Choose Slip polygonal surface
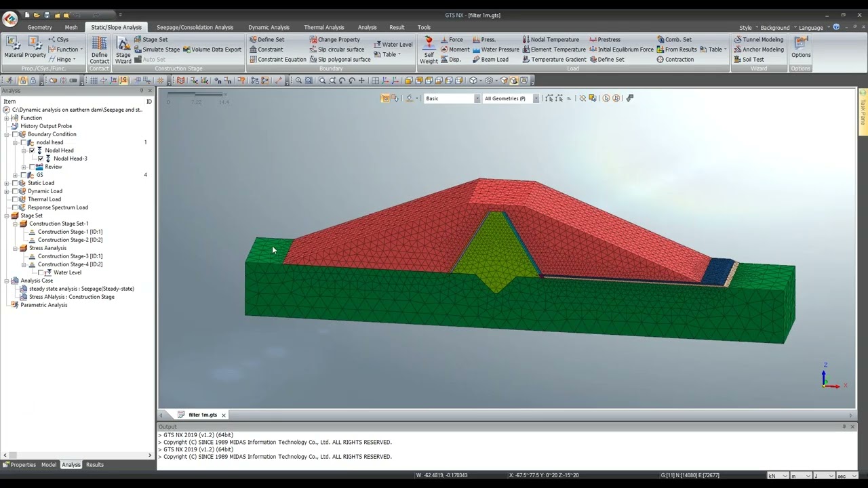The image size is (868, 488). point(340,60)
